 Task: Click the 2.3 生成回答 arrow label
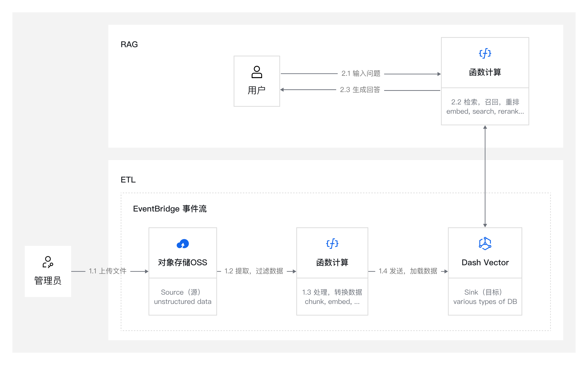tap(360, 90)
